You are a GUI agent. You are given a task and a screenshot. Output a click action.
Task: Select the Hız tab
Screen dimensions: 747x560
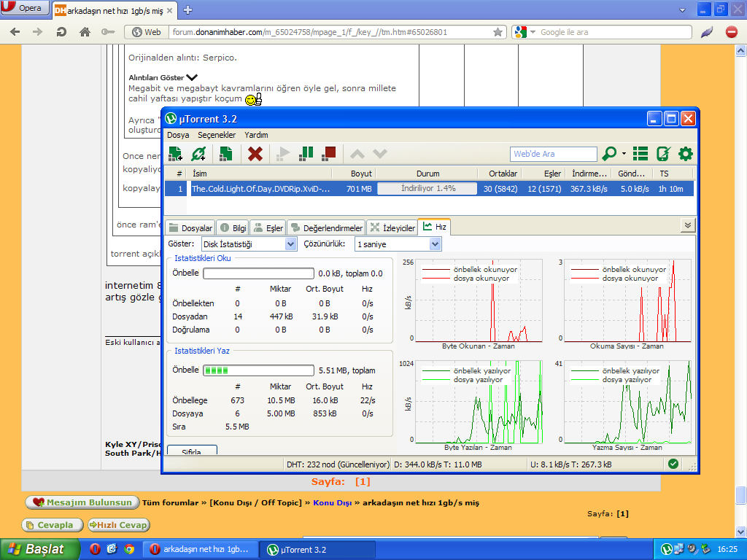(x=435, y=227)
